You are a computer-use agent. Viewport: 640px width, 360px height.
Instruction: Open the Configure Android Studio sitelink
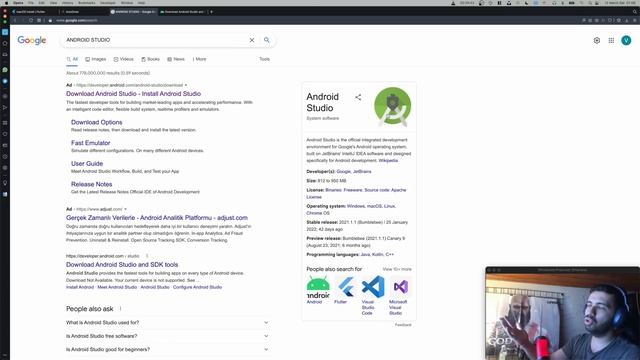point(198,287)
